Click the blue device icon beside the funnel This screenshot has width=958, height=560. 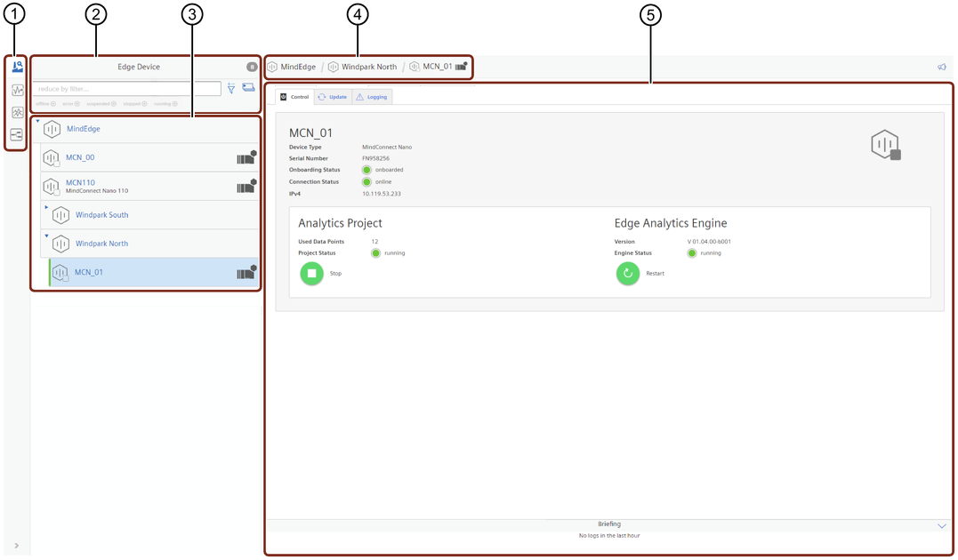pos(248,87)
